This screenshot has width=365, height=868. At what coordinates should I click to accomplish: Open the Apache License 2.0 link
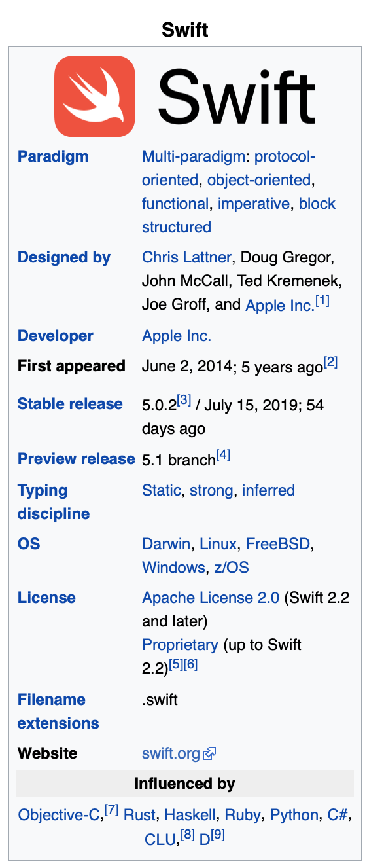(211, 598)
